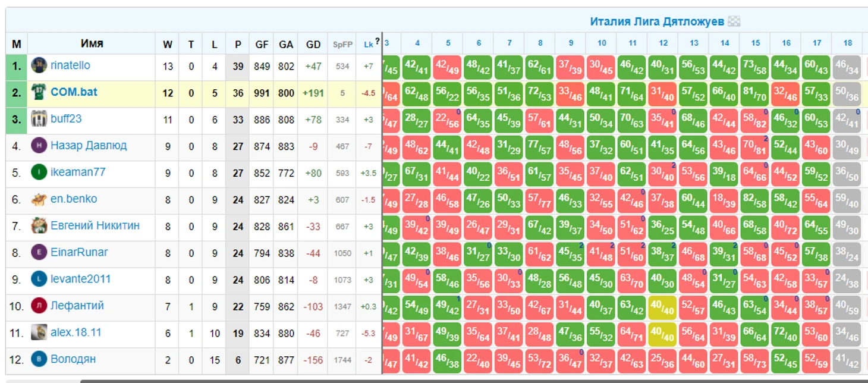Screen dimensions: 868x383
Task: Open Володян's profile link
Action: tap(73, 359)
